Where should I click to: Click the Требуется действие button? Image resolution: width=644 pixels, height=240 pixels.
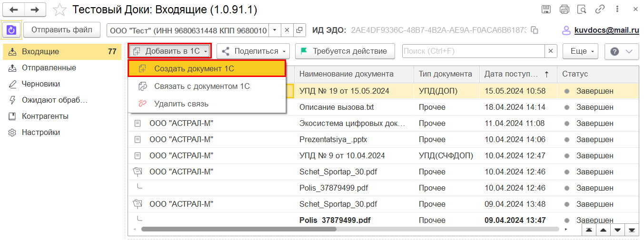tap(345, 51)
